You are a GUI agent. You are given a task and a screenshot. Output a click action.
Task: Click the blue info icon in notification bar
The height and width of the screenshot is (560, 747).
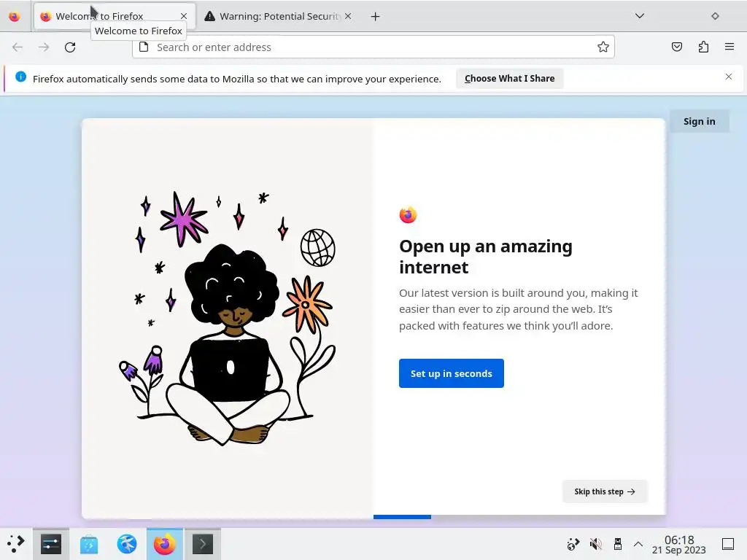pos(20,77)
